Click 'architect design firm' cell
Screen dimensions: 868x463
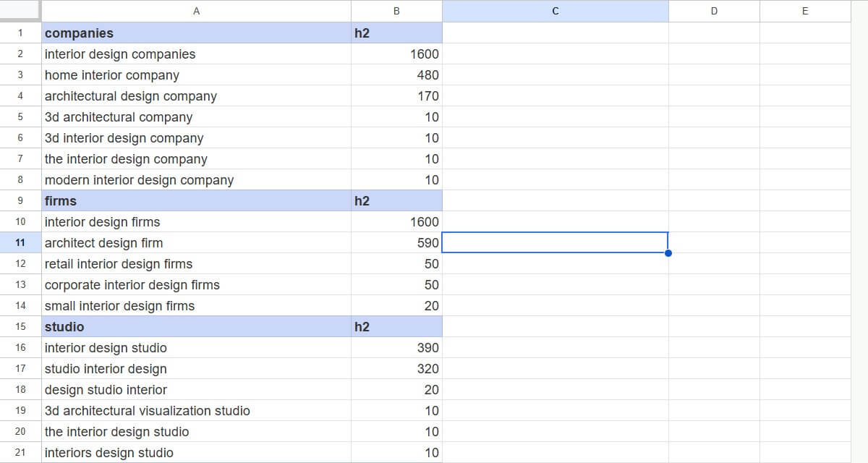[x=196, y=242]
